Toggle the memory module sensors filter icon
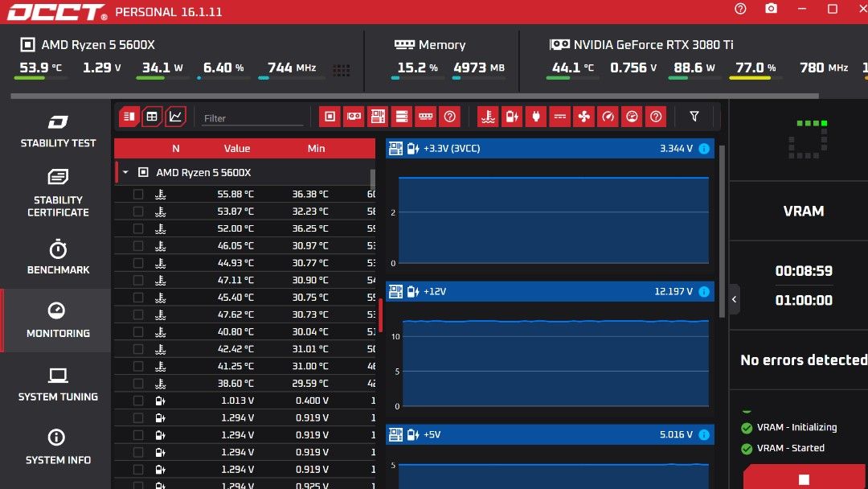 pyautogui.click(x=426, y=117)
